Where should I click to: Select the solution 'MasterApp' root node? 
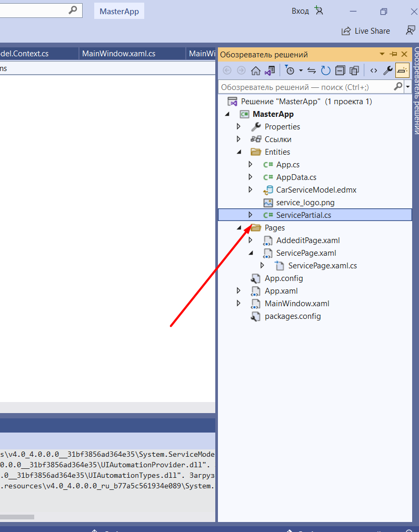[306, 102]
